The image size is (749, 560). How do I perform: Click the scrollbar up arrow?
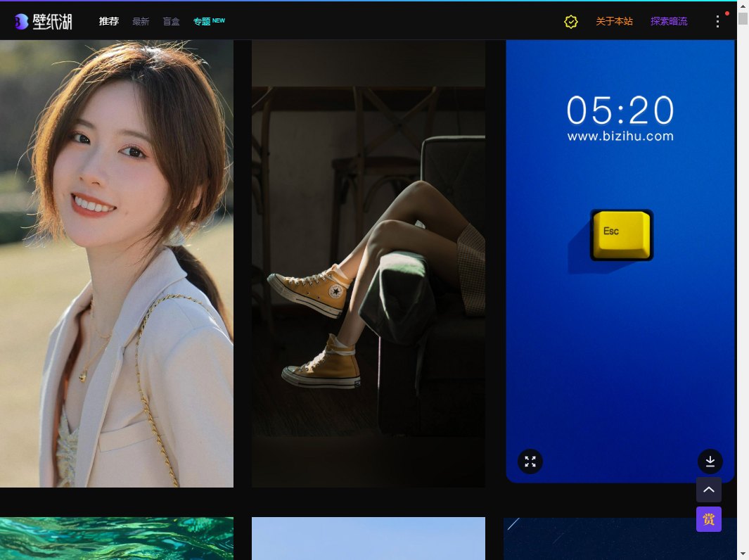(743, 6)
